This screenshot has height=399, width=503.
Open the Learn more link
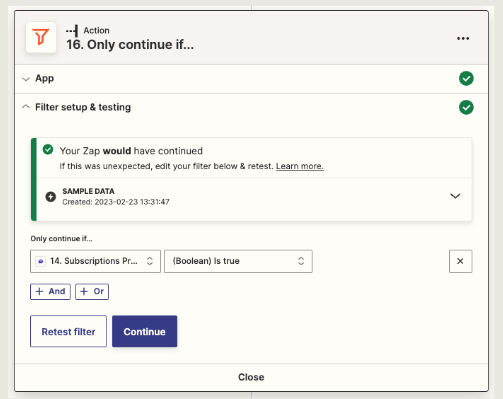pos(300,166)
